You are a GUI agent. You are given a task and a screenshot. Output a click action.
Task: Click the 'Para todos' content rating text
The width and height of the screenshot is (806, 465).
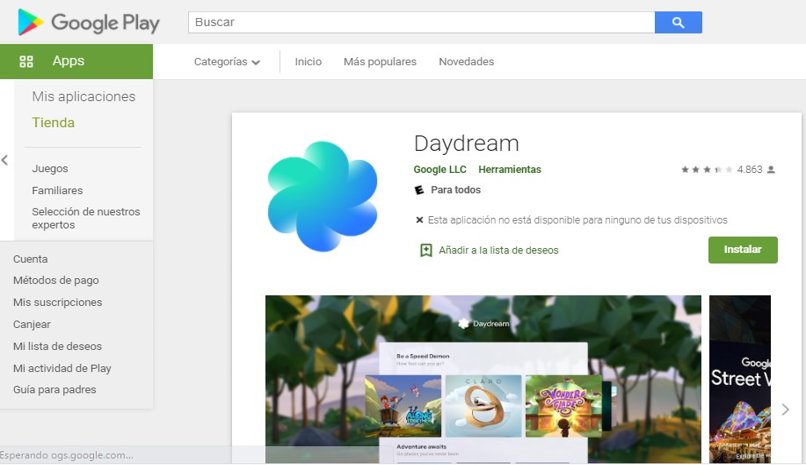click(x=455, y=190)
